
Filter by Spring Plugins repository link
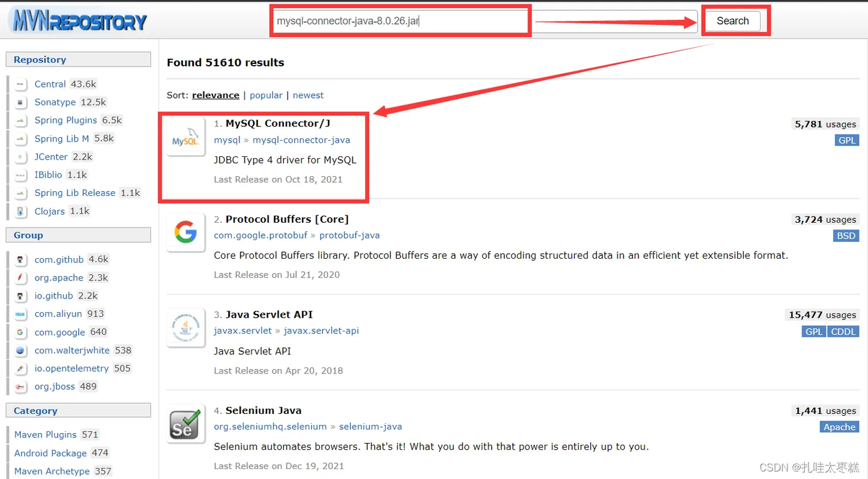[x=66, y=120]
